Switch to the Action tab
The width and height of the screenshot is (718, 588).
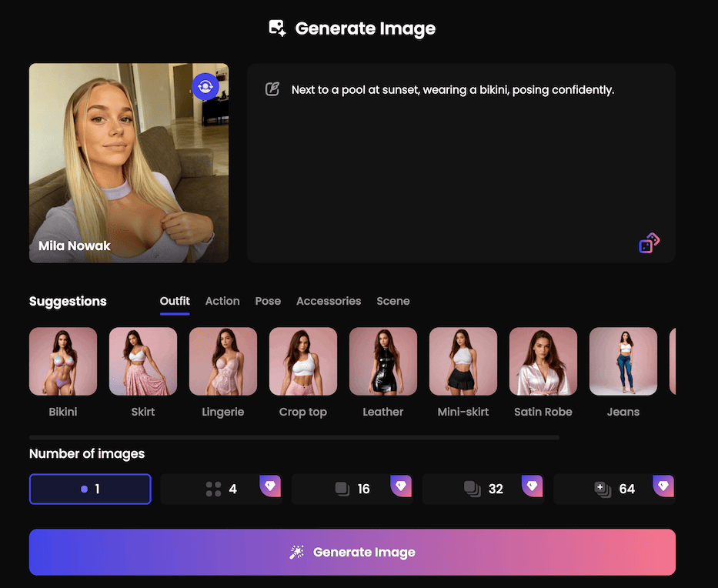tap(222, 301)
